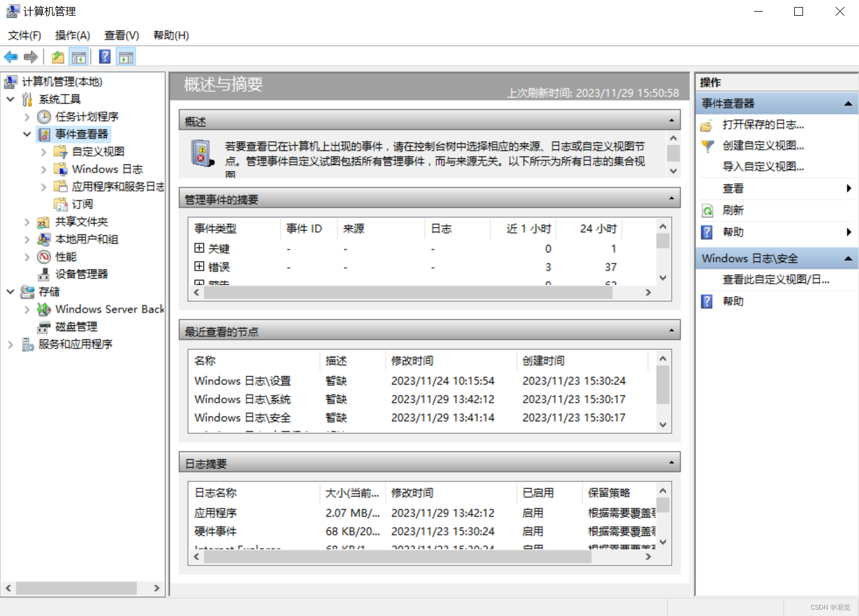The width and height of the screenshot is (859, 616).
Task: Click 查看此自定义视图/日... action
Action: (776, 280)
